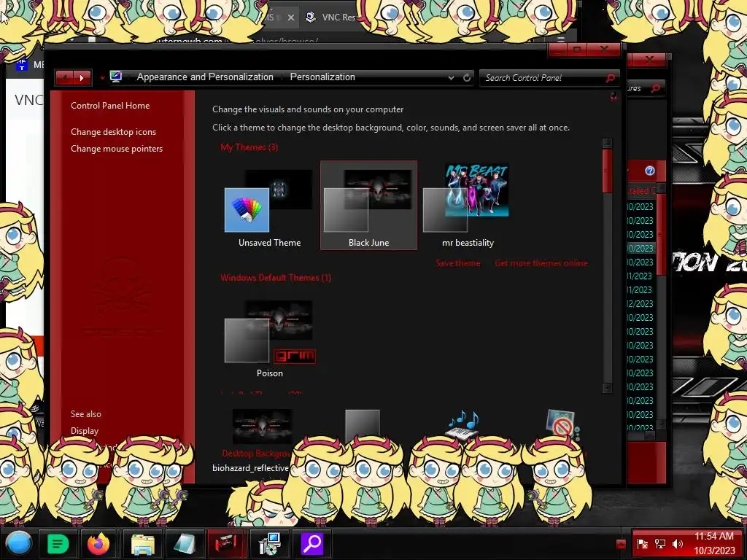Refresh the Personalization page
The height and width of the screenshot is (560, 747).
pos(467,77)
